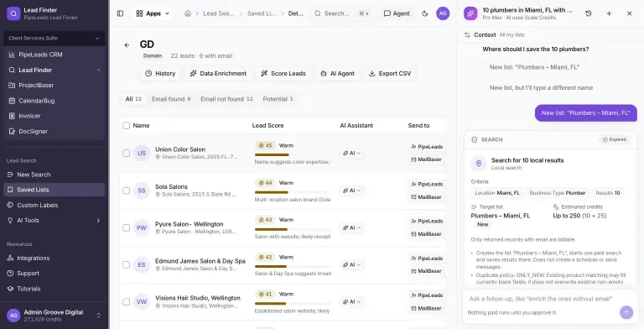The height and width of the screenshot is (329, 644).
Task: Click the top Search field
Action: tap(342, 13)
